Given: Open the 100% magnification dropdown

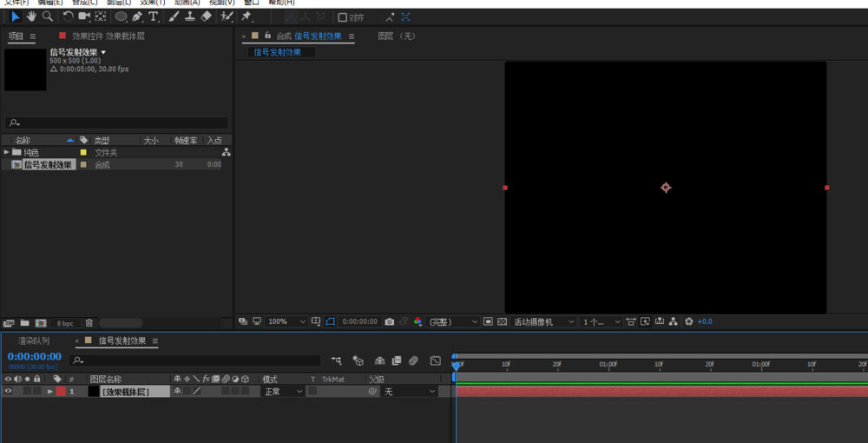Looking at the screenshot, I should tap(286, 321).
